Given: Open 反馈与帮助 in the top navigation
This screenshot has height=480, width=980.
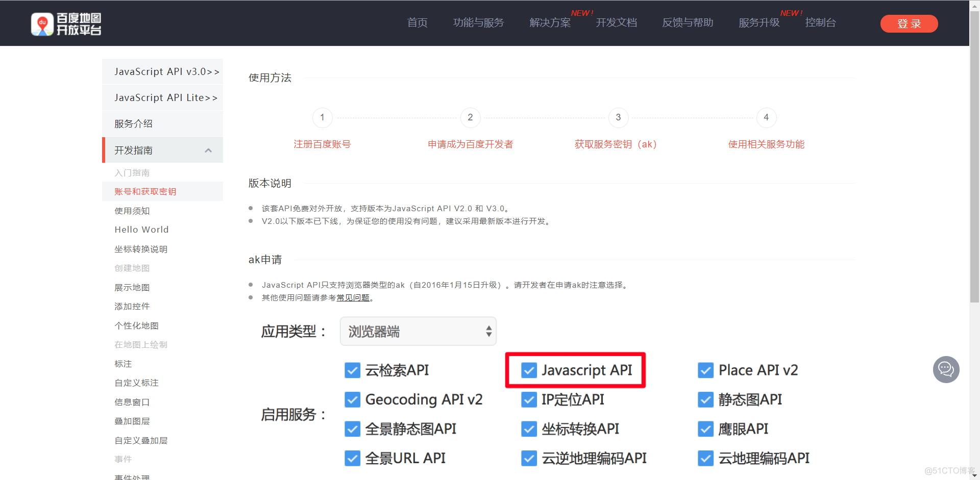Looking at the screenshot, I should coord(688,23).
